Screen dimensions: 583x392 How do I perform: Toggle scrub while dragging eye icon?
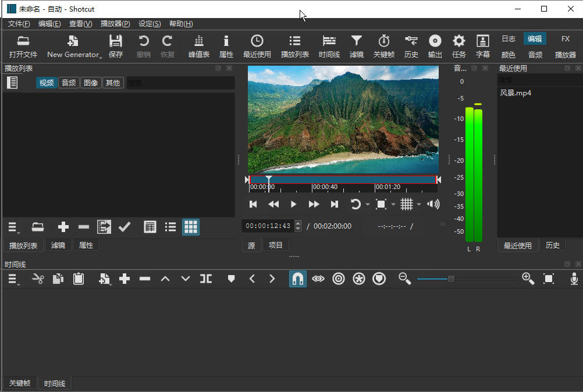pyautogui.click(x=318, y=279)
